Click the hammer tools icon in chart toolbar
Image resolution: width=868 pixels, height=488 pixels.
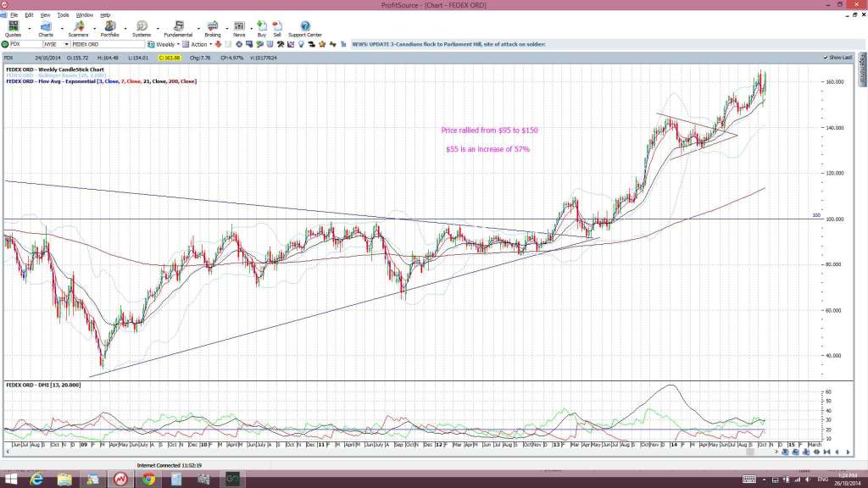point(281,44)
